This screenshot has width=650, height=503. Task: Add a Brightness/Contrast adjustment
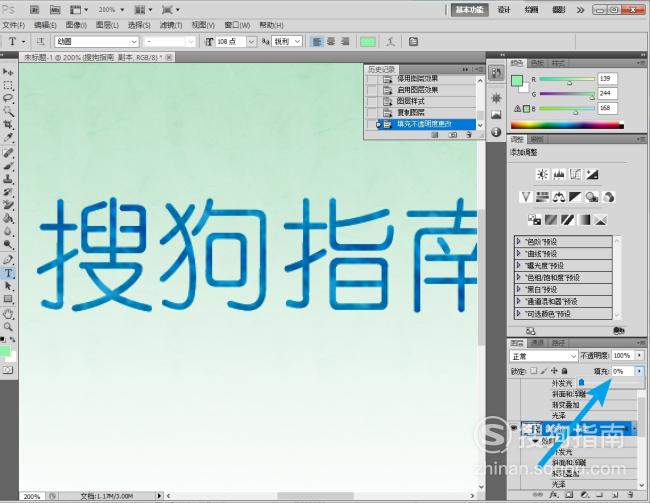(542, 174)
